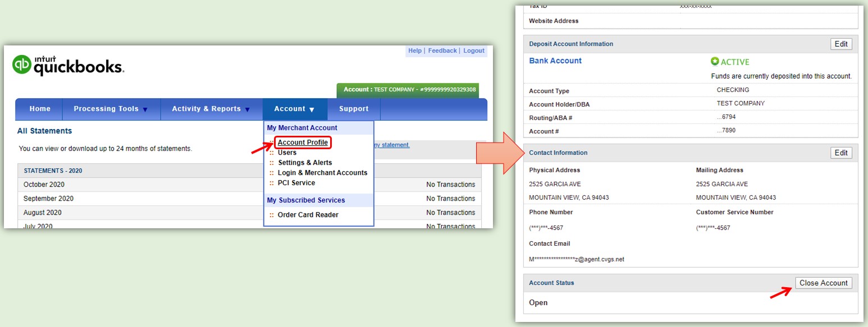Select the CHECKING account type value

[733, 90]
